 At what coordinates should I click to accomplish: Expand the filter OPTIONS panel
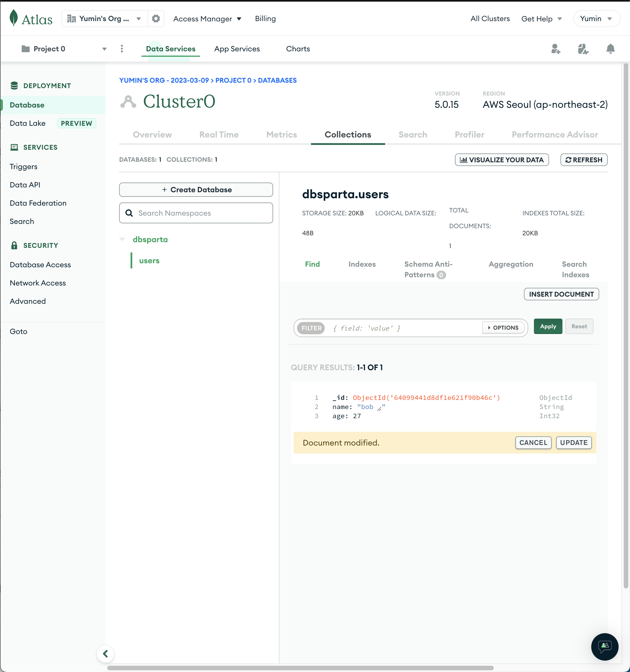tap(503, 327)
